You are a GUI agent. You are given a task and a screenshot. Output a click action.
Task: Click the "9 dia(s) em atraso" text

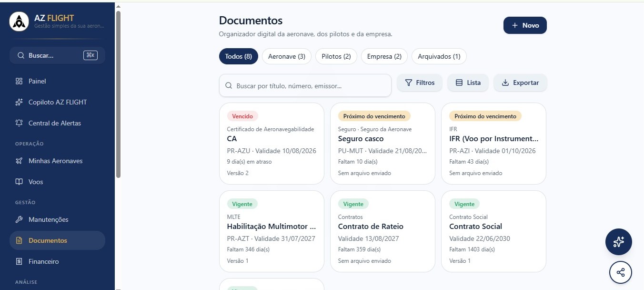pyautogui.click(x=249, y=162)
